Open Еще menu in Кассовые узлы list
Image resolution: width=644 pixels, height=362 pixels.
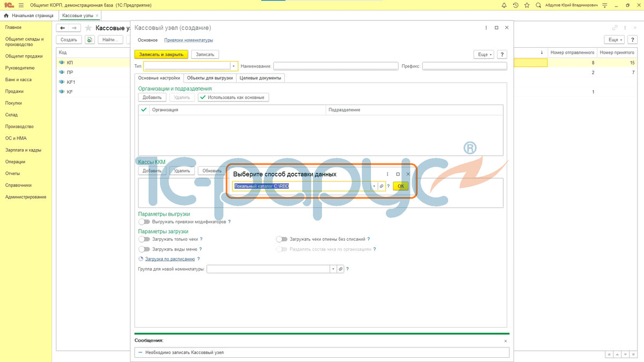[615, 40]
